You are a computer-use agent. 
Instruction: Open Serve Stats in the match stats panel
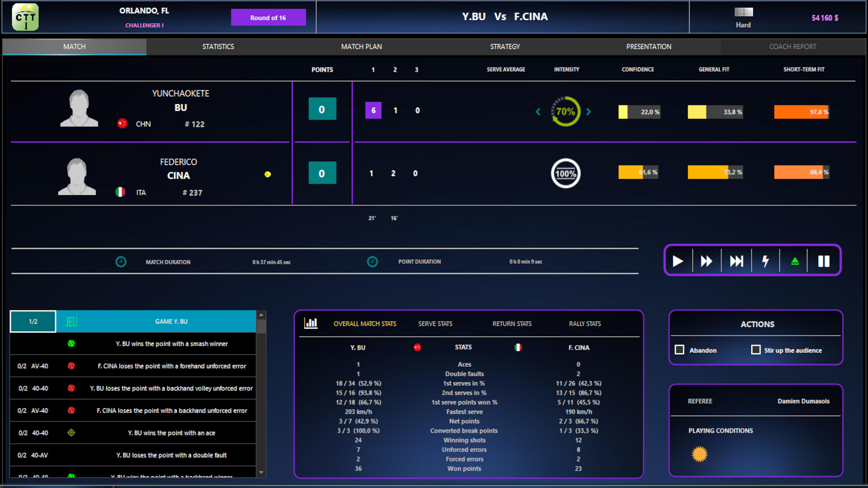tap(434, 324)
